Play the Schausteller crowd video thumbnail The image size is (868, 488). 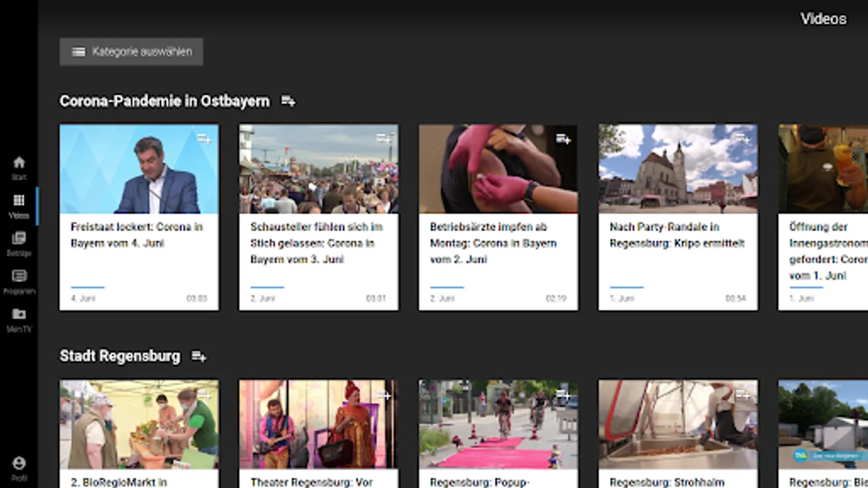(319, 169)
